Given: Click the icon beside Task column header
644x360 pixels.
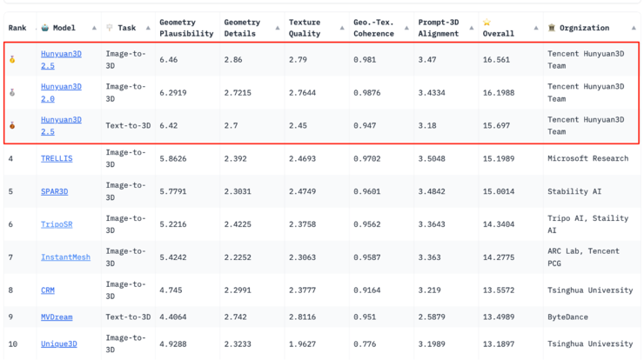Looking at the screenshot, I should (x=110, y=29).
